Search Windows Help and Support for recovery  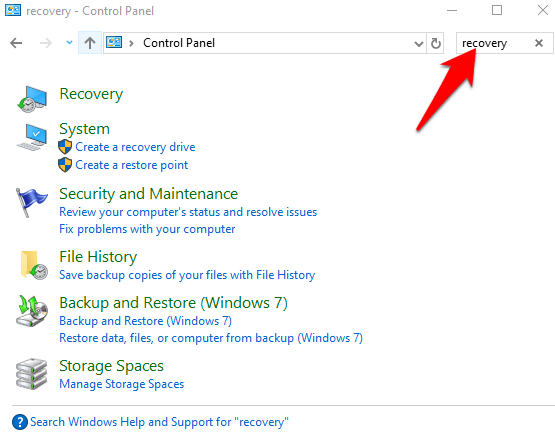(x=159, y=422)
